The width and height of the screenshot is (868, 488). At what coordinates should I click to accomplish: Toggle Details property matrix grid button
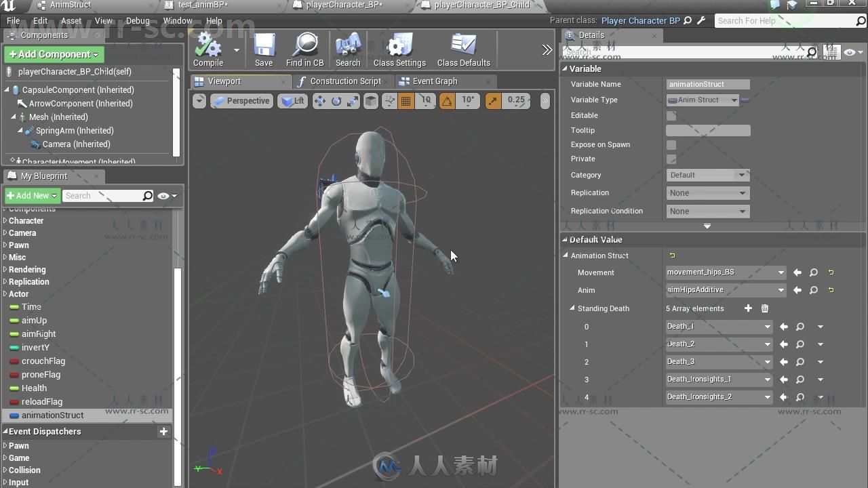[831, 52]
